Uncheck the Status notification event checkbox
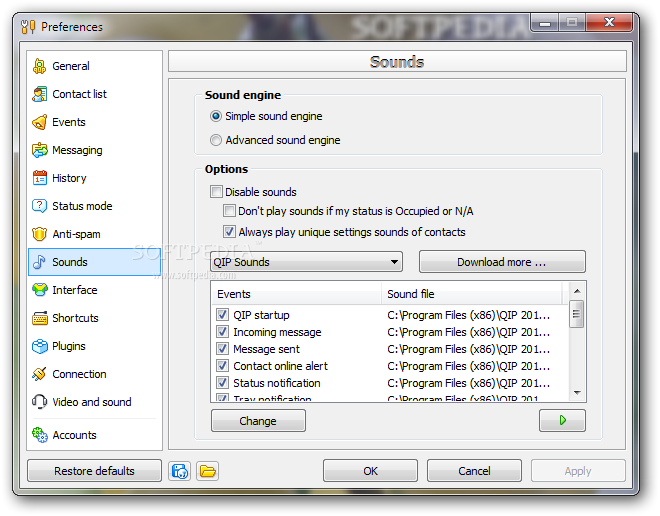660x516 pixels. [222, 383]
